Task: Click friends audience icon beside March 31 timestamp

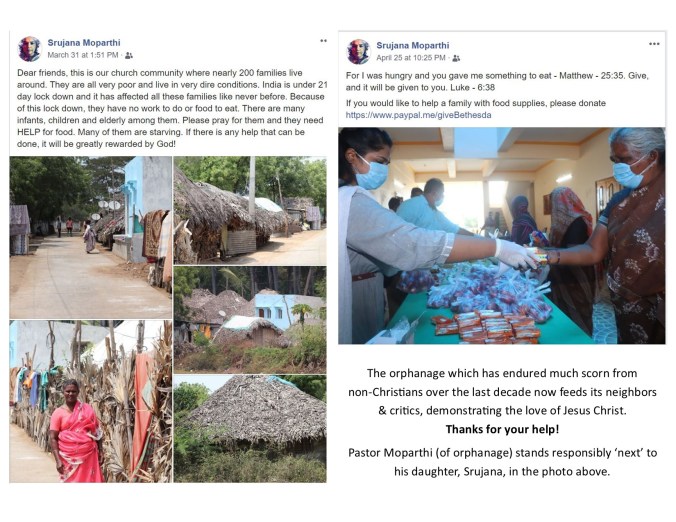Action: pos(128,56)
